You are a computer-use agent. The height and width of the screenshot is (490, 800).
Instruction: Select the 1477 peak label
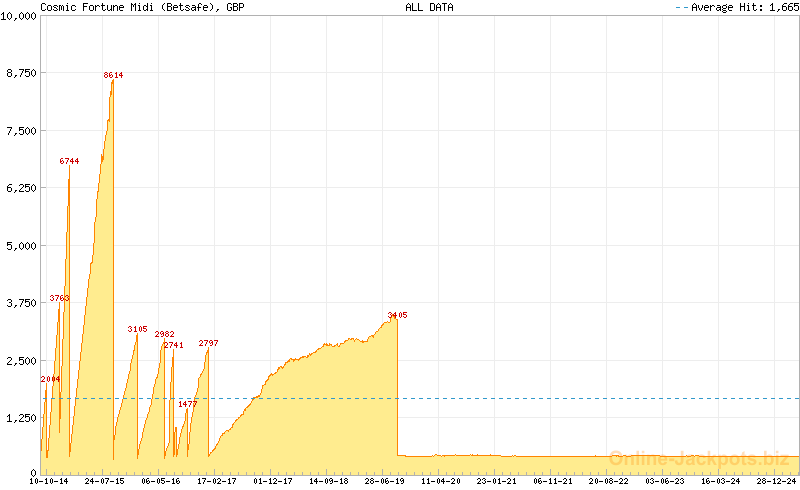tap(187, 404)
